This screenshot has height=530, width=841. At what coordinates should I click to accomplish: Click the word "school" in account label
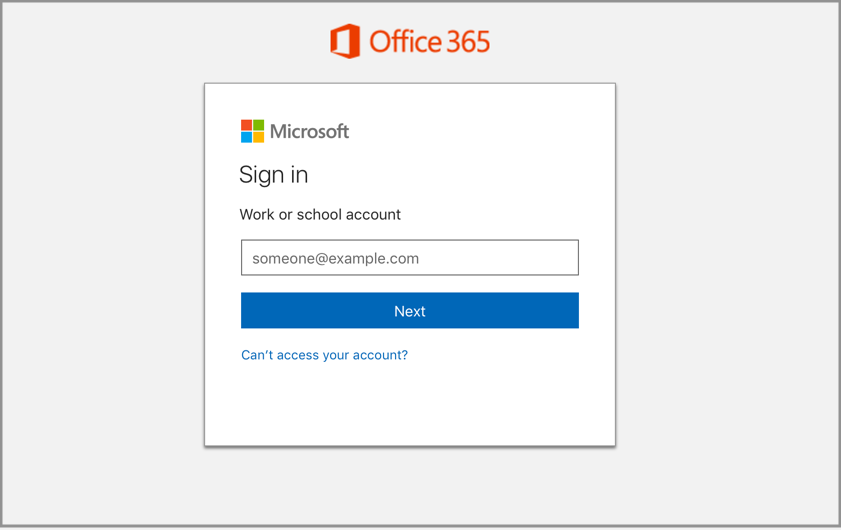click(x=319, y=214)
